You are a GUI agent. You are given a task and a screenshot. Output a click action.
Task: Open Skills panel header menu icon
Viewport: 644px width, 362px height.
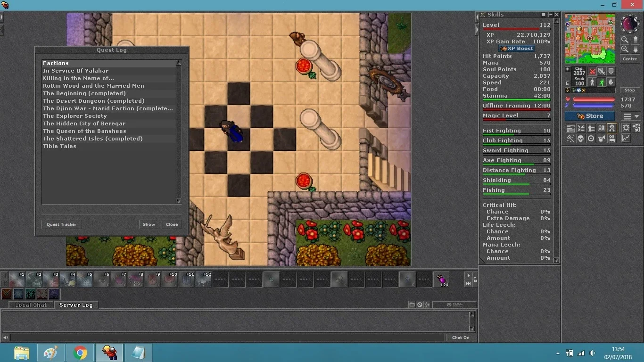[x=544, y=15]
